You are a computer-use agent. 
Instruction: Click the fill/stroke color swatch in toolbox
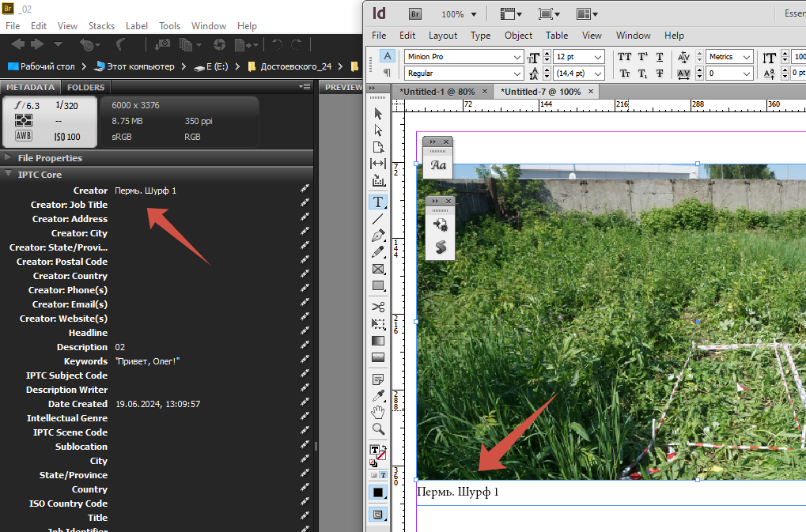[x=378, y=455]
